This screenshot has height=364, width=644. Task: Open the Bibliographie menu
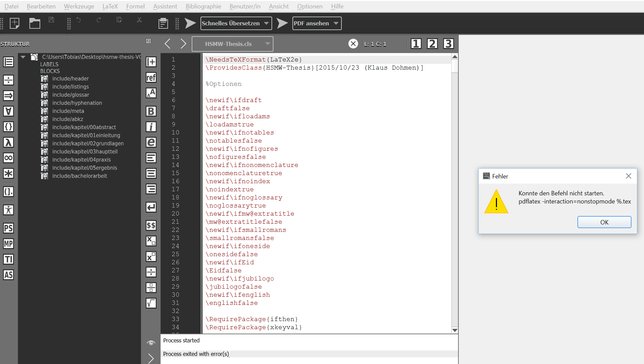203,6
